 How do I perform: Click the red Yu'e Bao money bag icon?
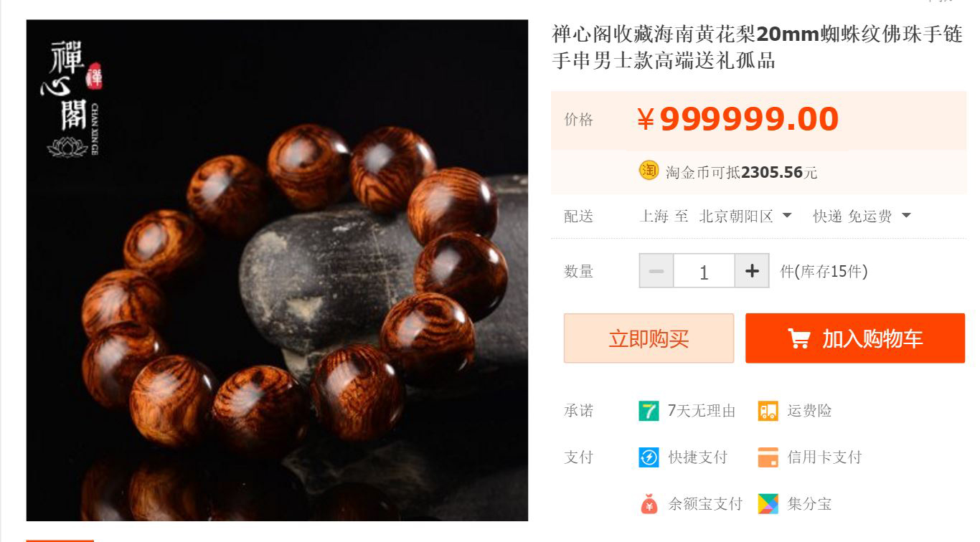tap(649, 504)
